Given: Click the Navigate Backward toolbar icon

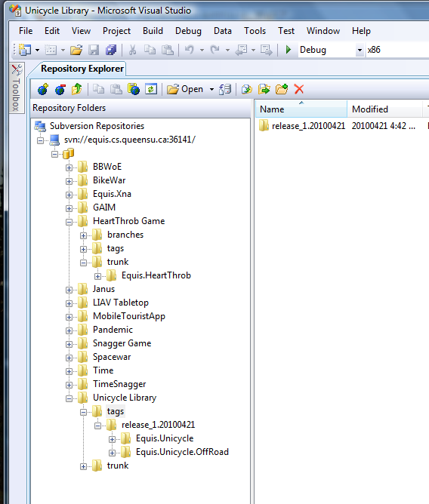Looking at the screenshot, I should coord(241,50).
